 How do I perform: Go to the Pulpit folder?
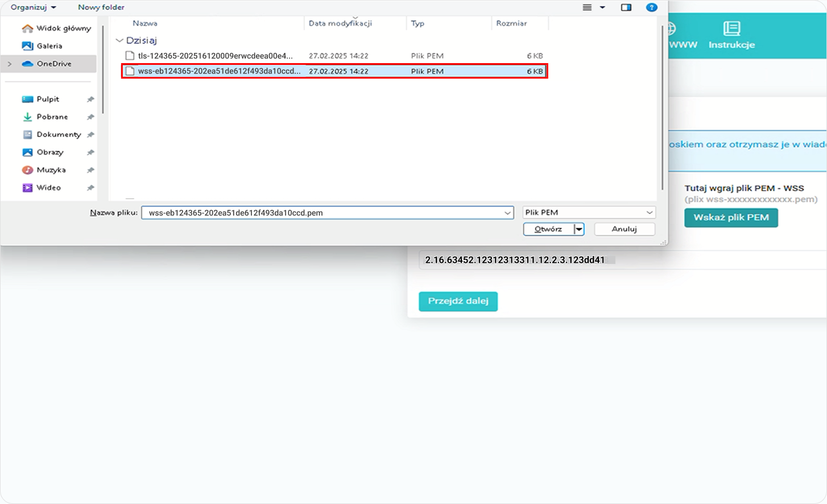(48, 99)
